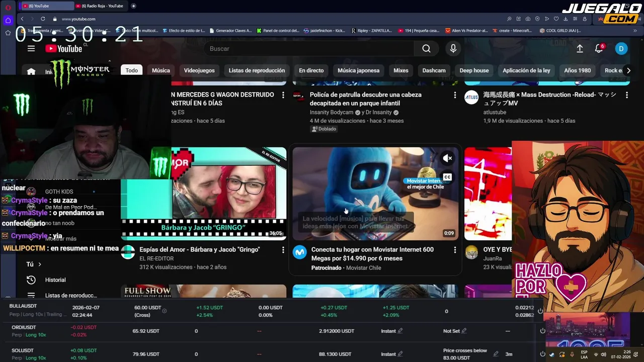This screenshot has height=362, width=644.
Task: Click power icon on BULLAUSDT row
Action: (x=540, y=311)
